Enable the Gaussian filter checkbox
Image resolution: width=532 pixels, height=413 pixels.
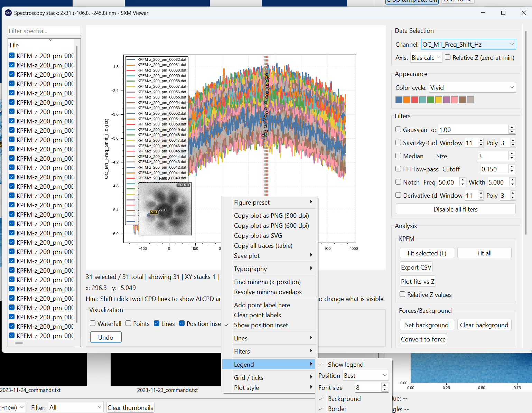pos(398,129)
